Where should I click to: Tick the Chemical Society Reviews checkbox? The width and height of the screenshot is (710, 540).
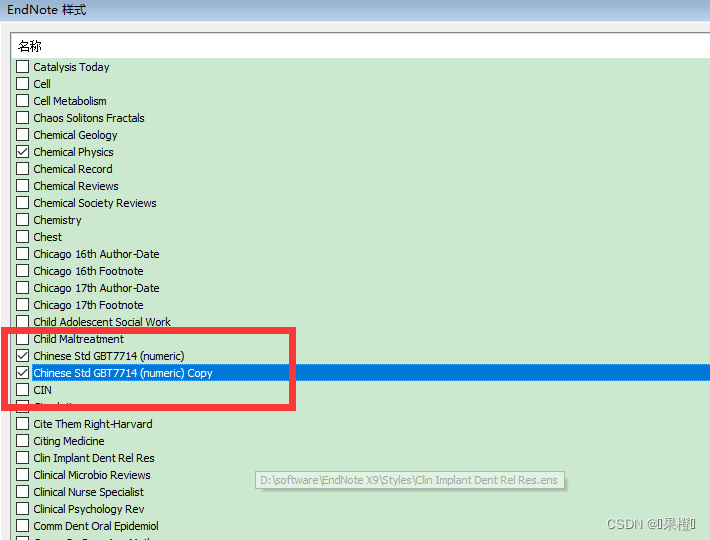tap(23, 202)
